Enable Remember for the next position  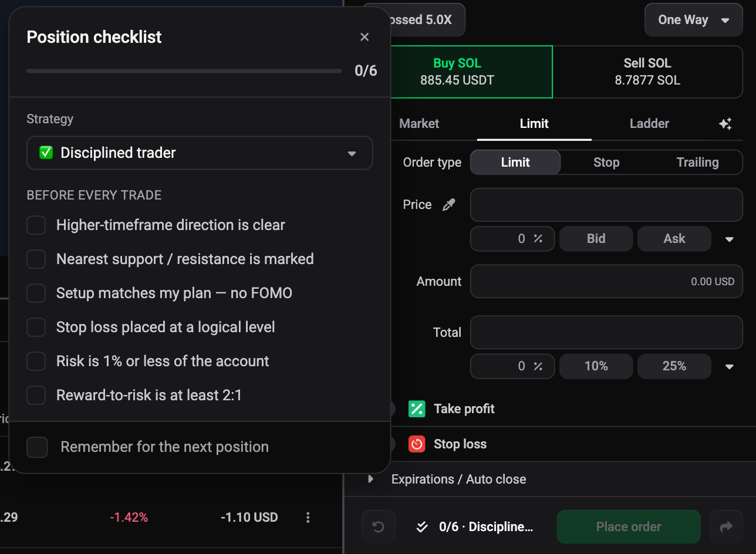point(37,447)
